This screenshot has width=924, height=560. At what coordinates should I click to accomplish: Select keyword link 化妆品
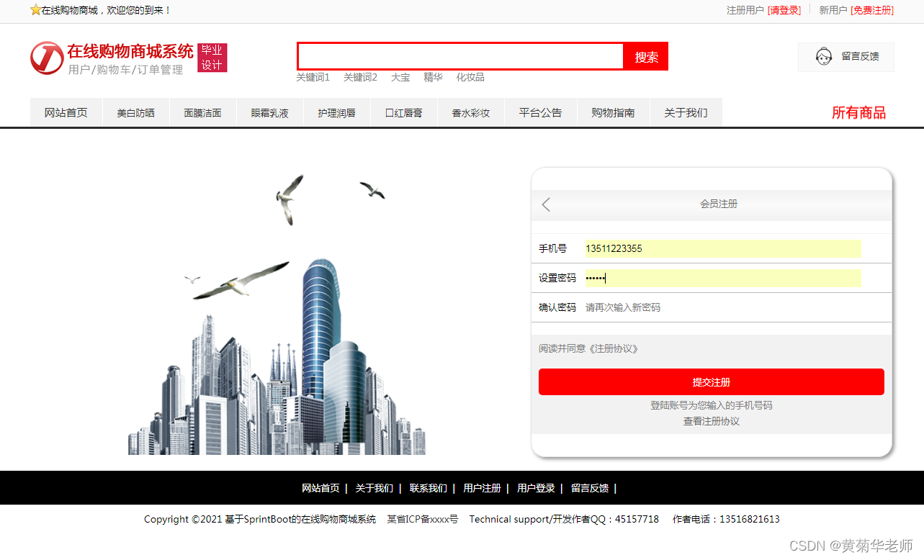[x=470, y=77]
